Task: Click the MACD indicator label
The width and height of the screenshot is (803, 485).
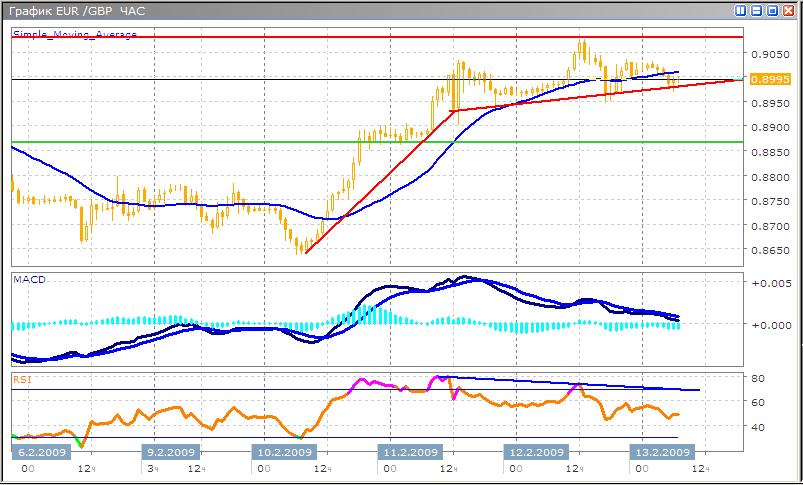Action: tap(27, 279)
